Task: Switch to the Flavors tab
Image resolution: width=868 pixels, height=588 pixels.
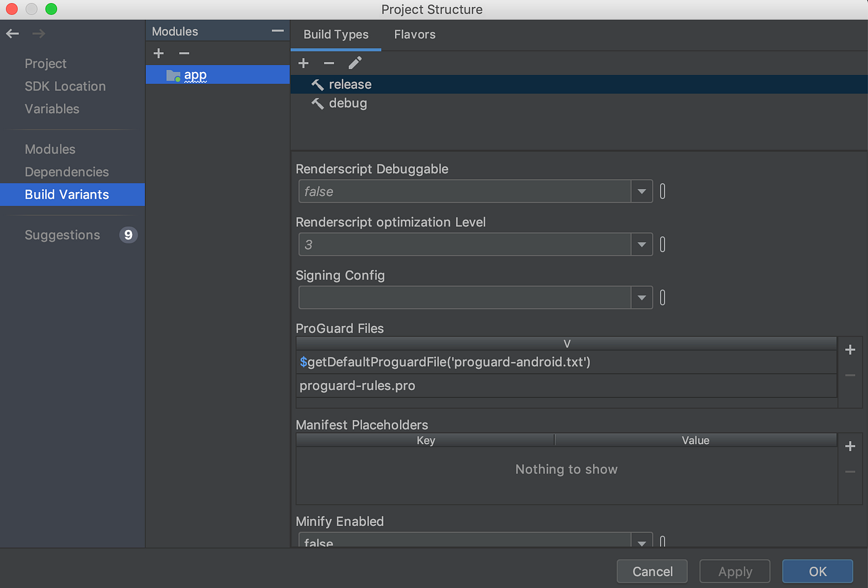Action: pos(414,34)
